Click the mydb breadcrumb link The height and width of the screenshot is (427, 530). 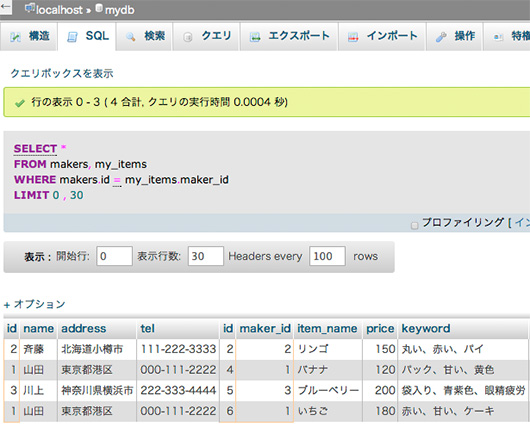point(119,10)
